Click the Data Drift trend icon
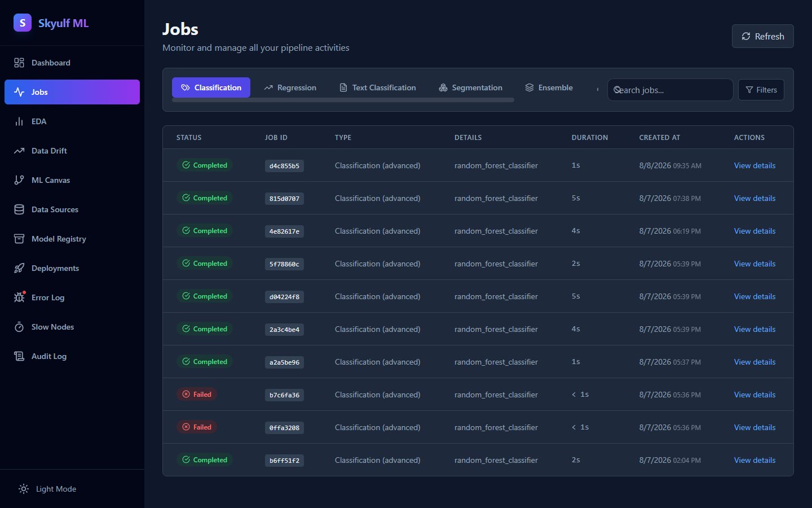The height and width of the screenshot is (508, 812). [x=19, y=151]
